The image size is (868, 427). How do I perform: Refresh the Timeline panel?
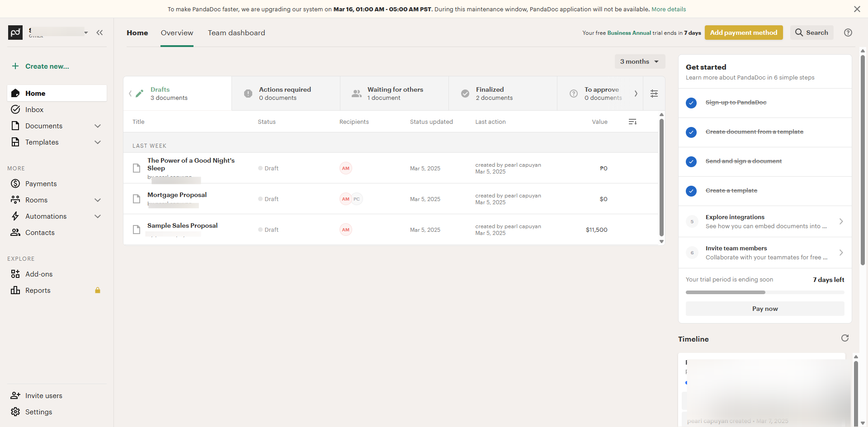(845, 338)
